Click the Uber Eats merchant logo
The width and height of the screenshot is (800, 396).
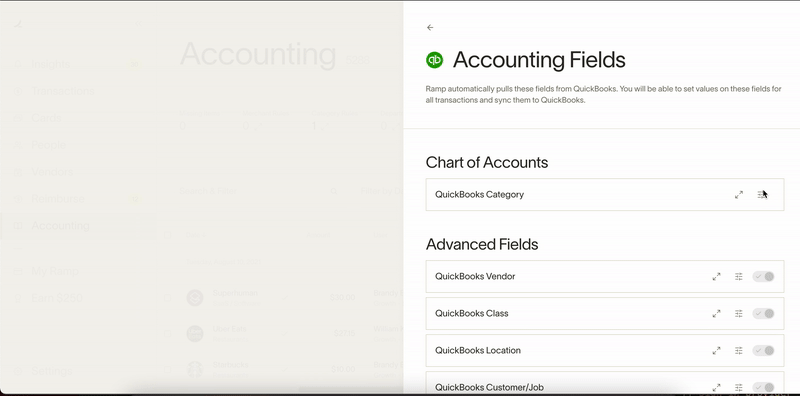click(x=195, y=333)
